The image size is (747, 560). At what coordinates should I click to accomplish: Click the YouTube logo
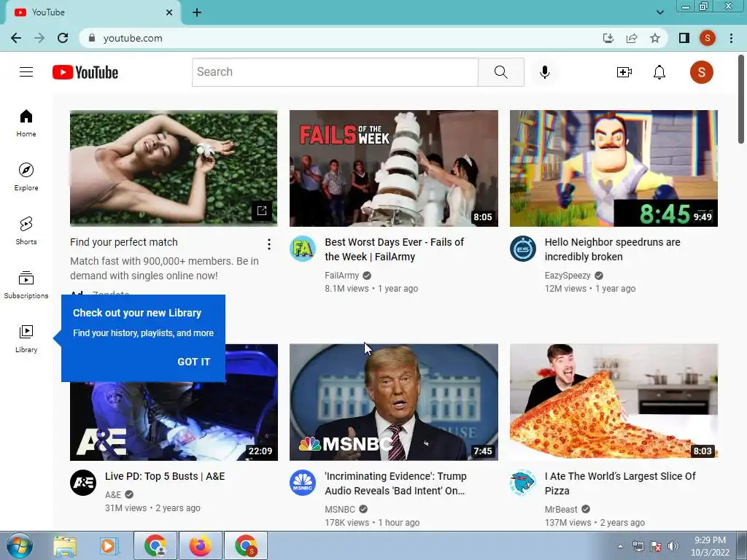pyautogui.click(x=85, y=72)
